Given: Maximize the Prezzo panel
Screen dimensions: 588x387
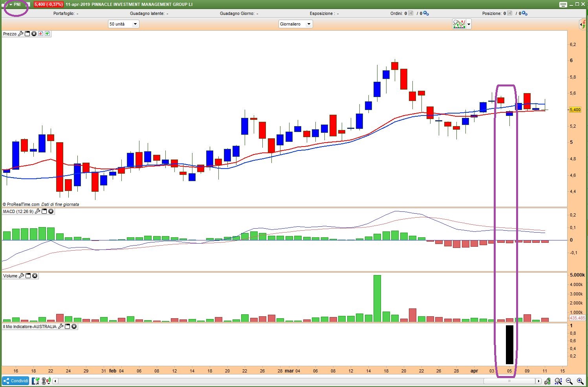Looking at the screenshot, I should (27, 34).
